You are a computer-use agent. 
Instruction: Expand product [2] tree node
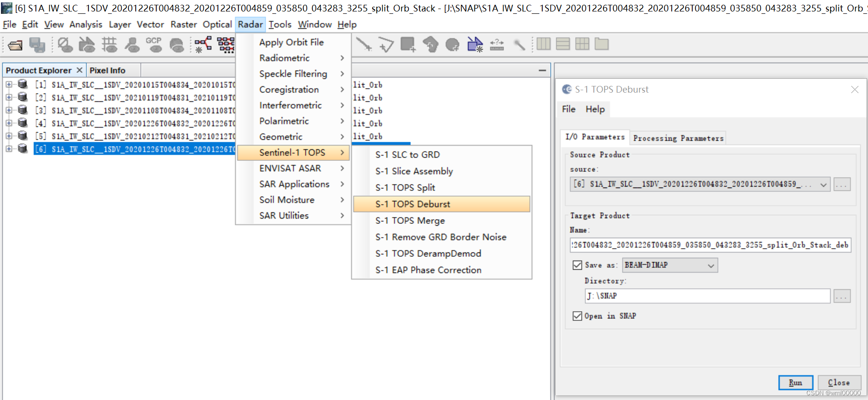coord(9,97)
